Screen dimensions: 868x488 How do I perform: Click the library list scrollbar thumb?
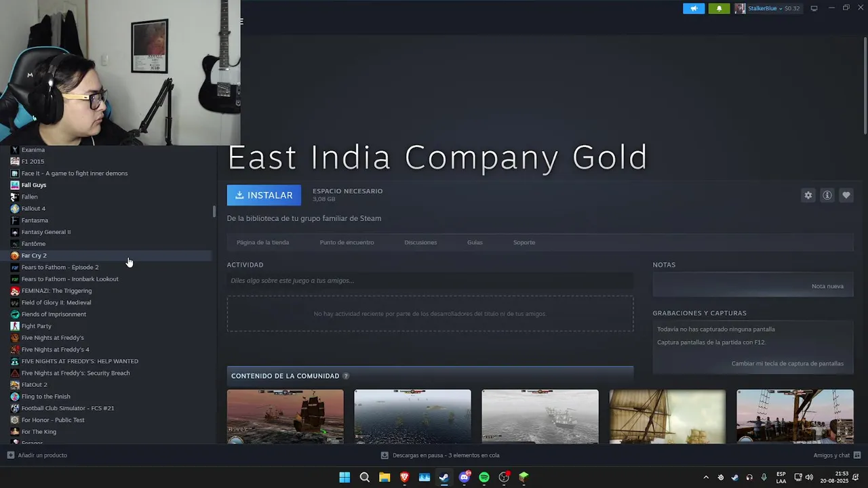click(x=214, y=211)
